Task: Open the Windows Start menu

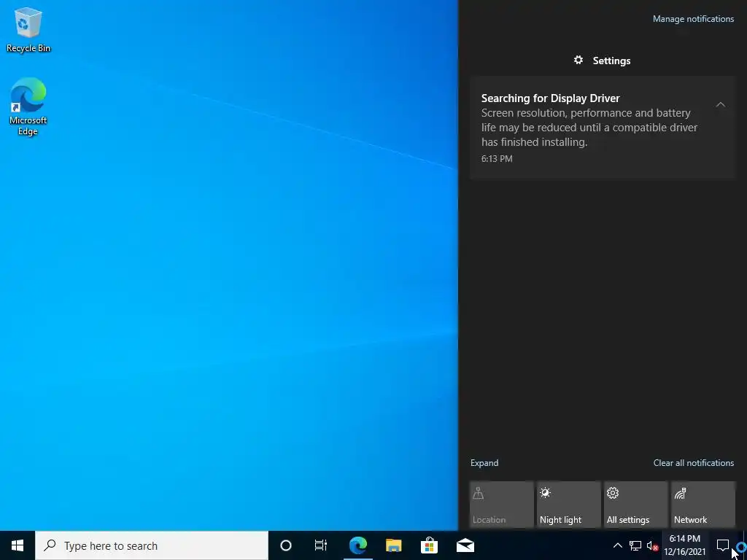Action: tap(18, 545)
